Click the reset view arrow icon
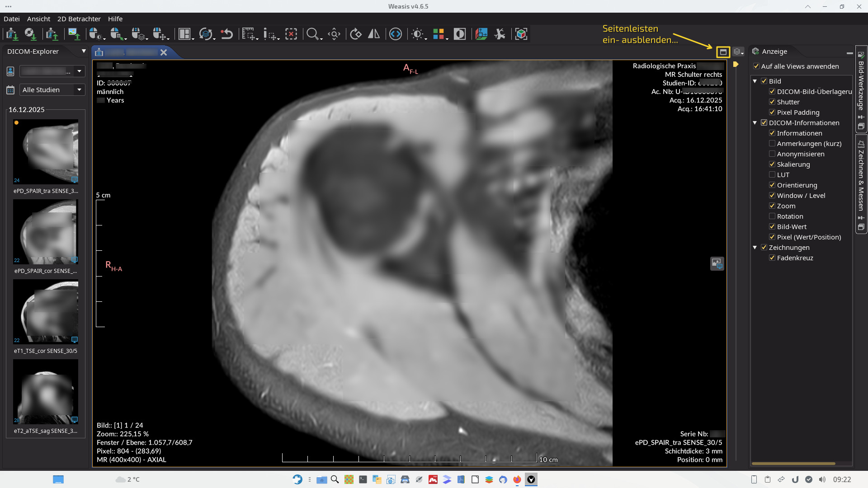Image resolution: width=868 pixels, height=488 pixels. click(x=226, y=34)
